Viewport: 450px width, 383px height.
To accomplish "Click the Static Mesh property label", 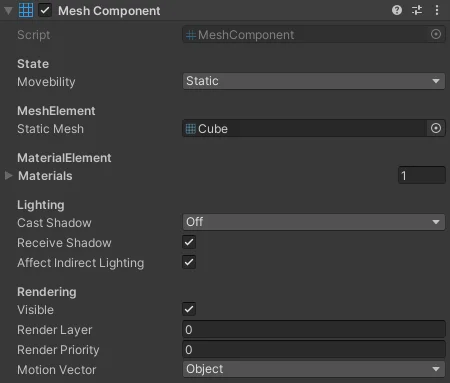I will point(50,129).
